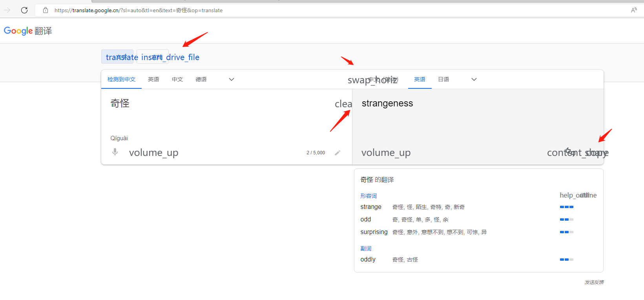Image resolution: width=644 pixels, height=300 pixels.
Task: Click the 发送反馈 feedback link
Action: [x=594, y=282]
